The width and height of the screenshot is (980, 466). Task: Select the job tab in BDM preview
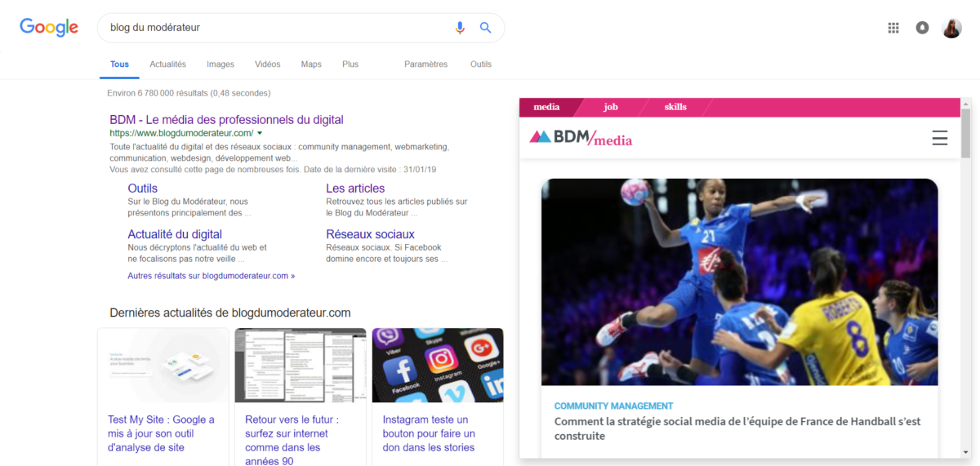pyautogui.click(x=611, y=107)
